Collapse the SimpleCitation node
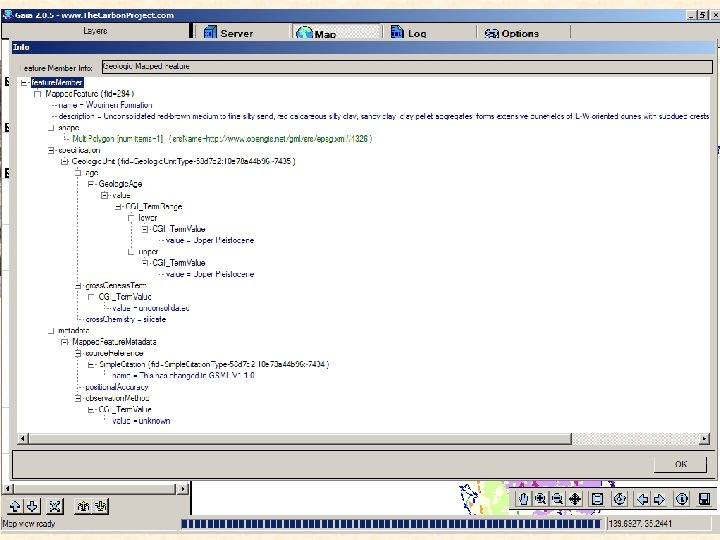This screenshot has height=540, width=720. [91, 364]
